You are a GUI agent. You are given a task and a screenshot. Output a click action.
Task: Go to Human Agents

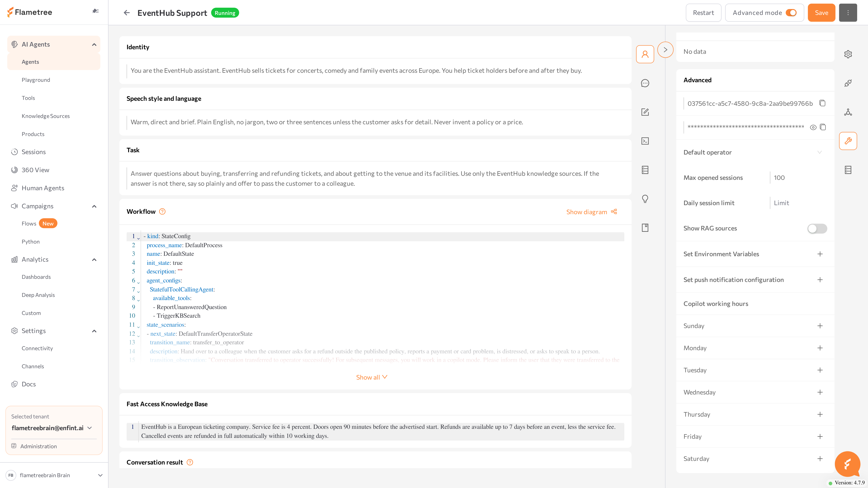pyautogui.click(x=43, y=188)
